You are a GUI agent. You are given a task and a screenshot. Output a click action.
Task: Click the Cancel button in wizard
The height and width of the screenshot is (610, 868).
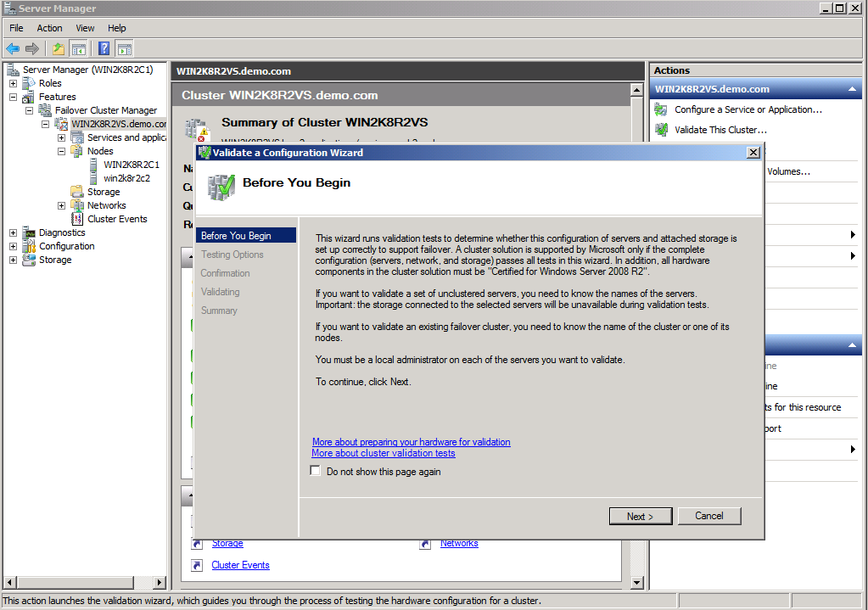coord(709,516)
